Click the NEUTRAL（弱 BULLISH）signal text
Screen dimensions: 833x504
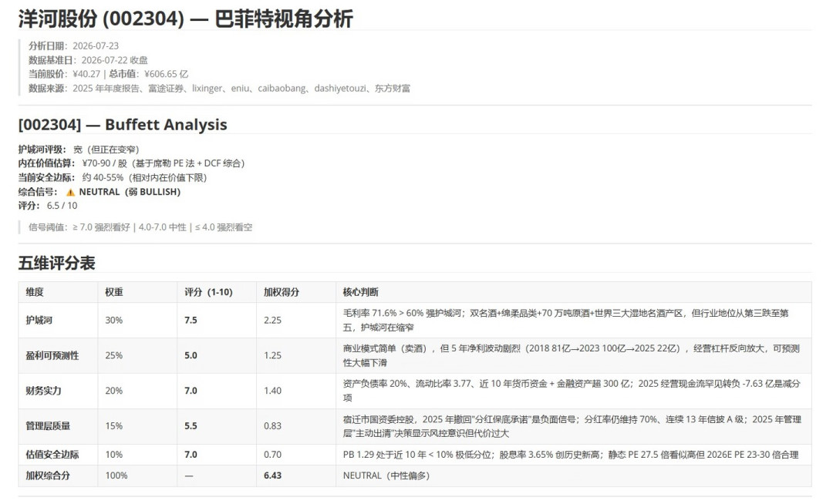coord(130,192)
